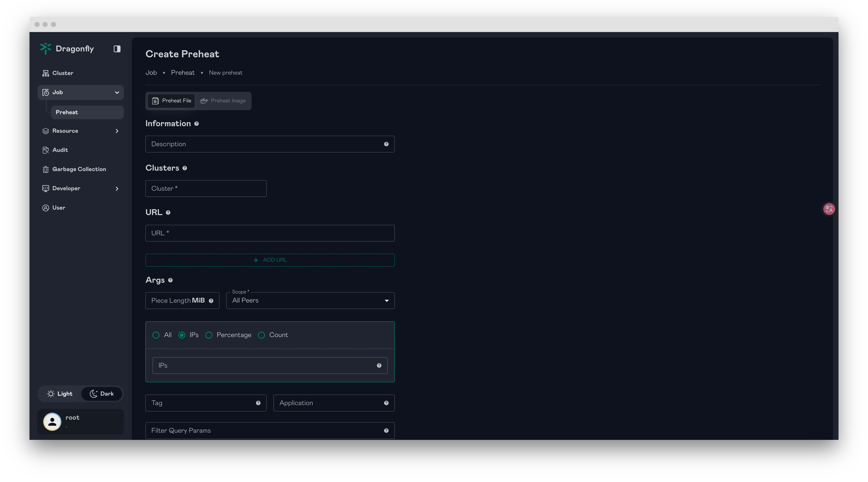
Task: Choose the Count radio button
Action: tap(261, 335)
